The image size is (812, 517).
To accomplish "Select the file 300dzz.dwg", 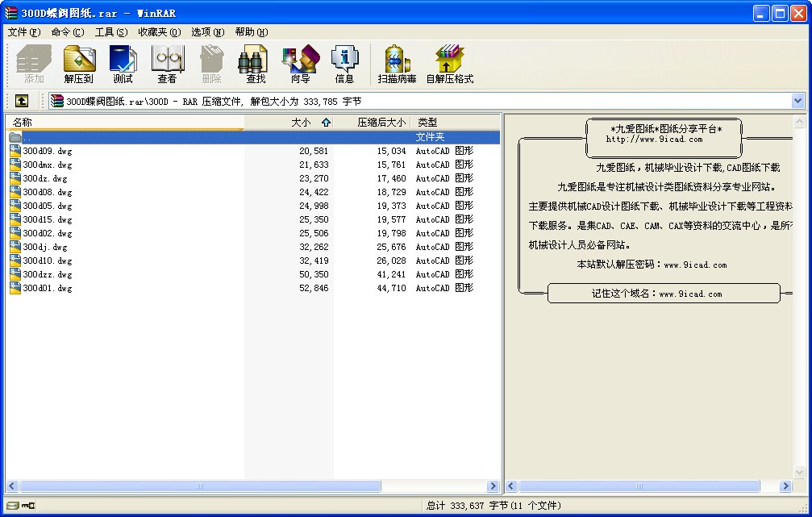I will pos(48,274).
